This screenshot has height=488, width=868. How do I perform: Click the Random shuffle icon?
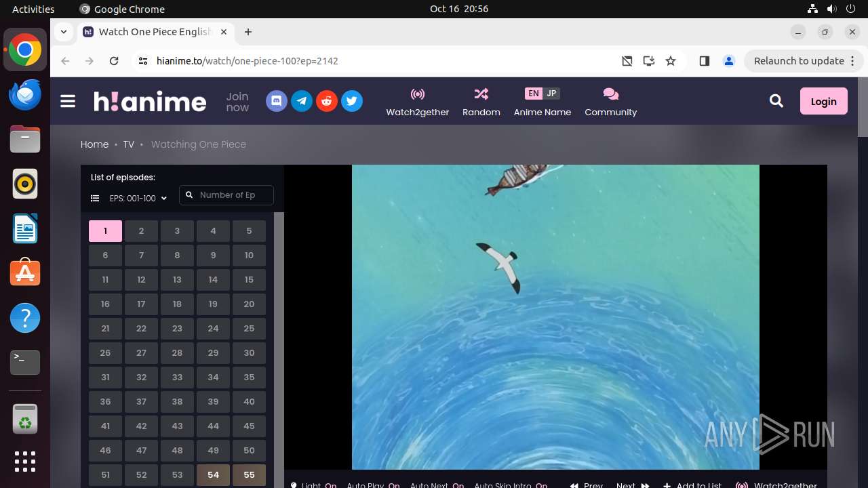coord(481,94)
